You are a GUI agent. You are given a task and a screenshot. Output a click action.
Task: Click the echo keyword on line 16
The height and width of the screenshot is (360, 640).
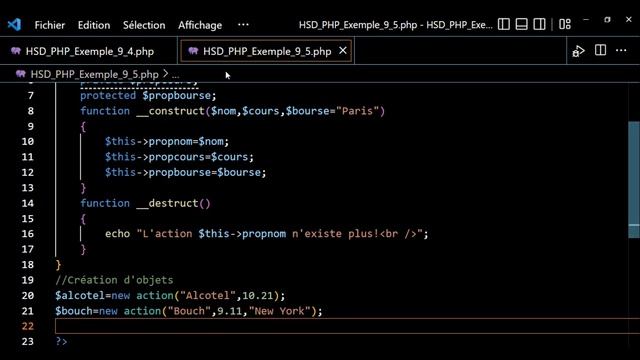click(x=117, y=234)
